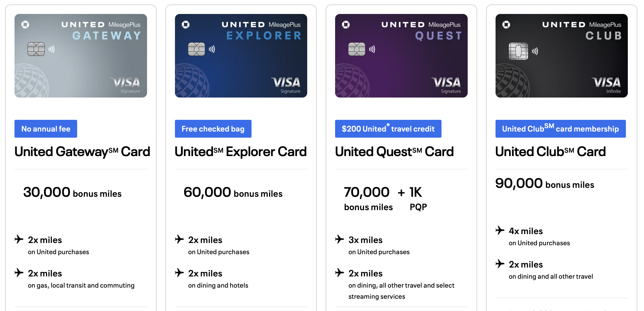Click the Chase logo on the Gateway card
644x311 pixels.
(x=25, y=25)
